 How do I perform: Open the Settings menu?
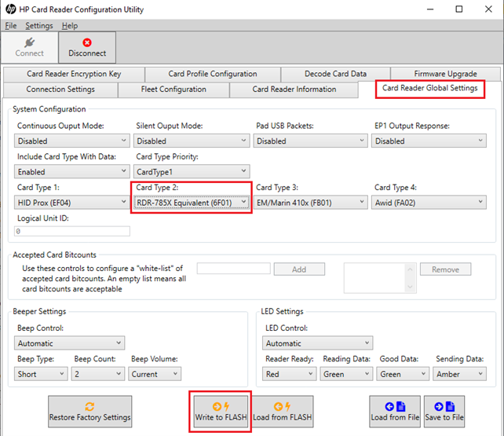click(x=39, y=25)
